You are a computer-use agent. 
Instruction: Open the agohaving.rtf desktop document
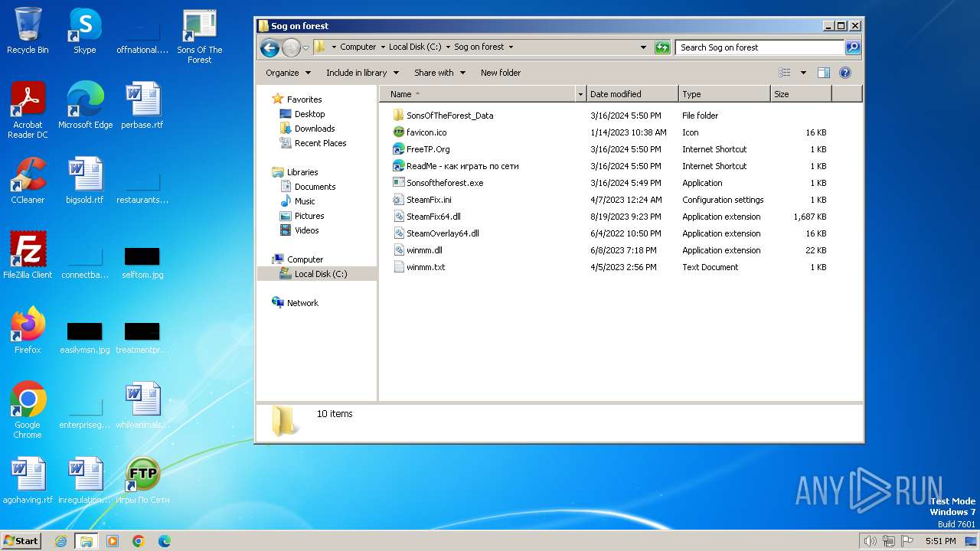[28, 481]
